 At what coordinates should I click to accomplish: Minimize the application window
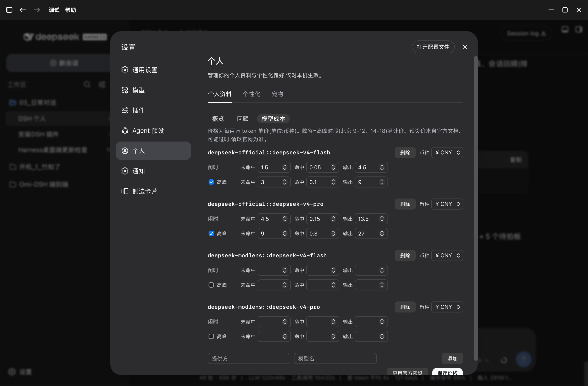pos(551,10)
